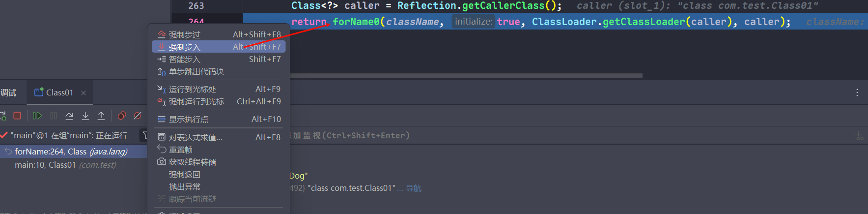Open the debug panel three-dot options menu

[857, 92]
